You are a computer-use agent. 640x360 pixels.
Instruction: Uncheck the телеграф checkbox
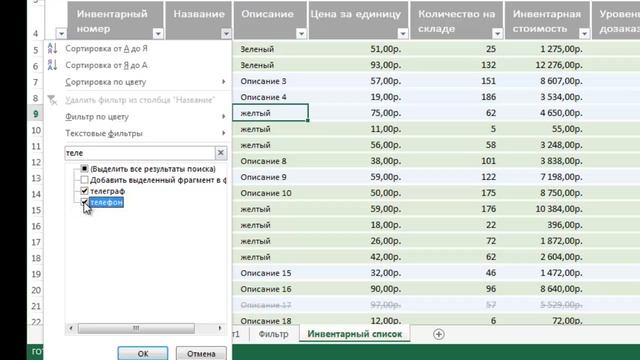(84, 191)
